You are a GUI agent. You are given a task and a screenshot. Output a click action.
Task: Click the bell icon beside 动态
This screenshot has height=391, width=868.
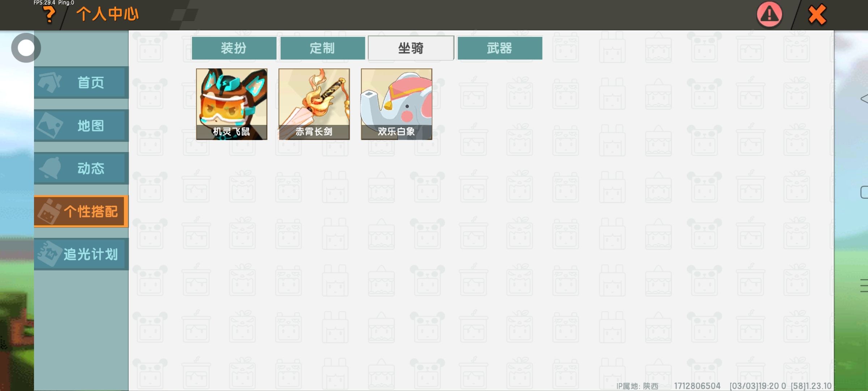coord(50,168)
